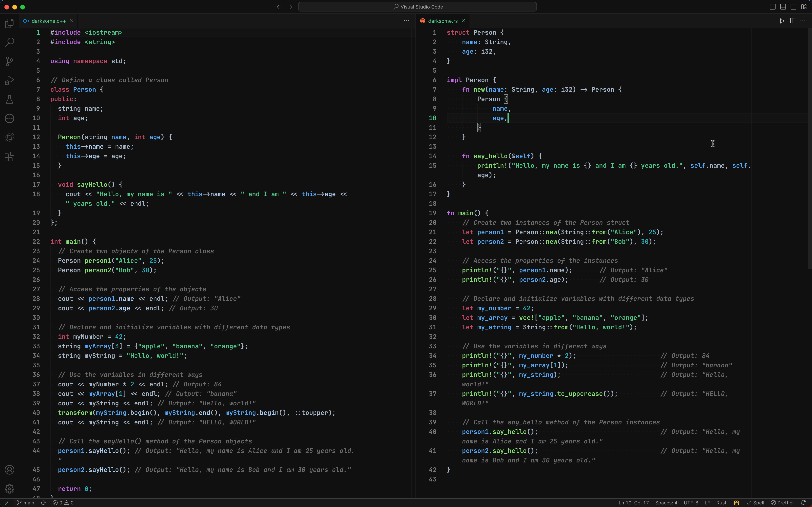Open the UTF-8 encoding selector
Screen dimensions: 812x507
[x=690, y=503]
